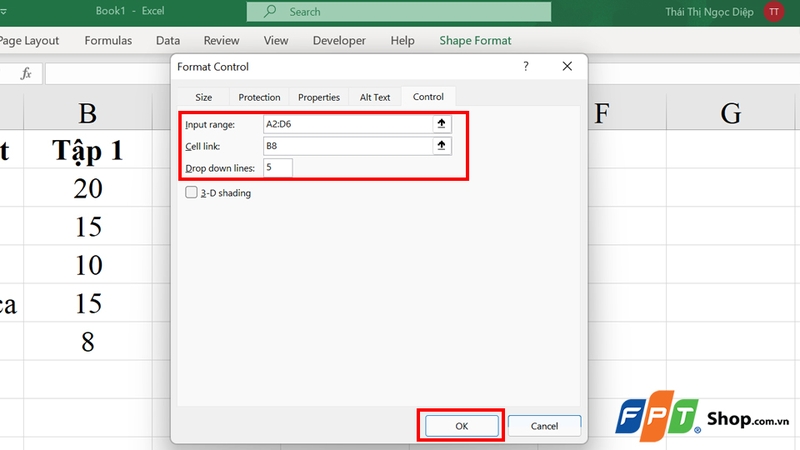Open the Data ribbon tab

coord(168,40)
